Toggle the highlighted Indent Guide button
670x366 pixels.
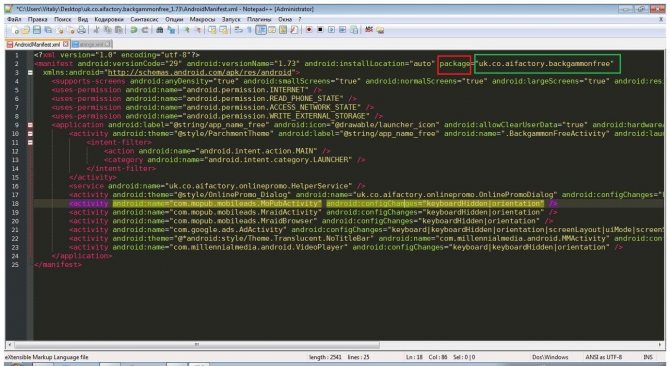click(x=261, y=30)
